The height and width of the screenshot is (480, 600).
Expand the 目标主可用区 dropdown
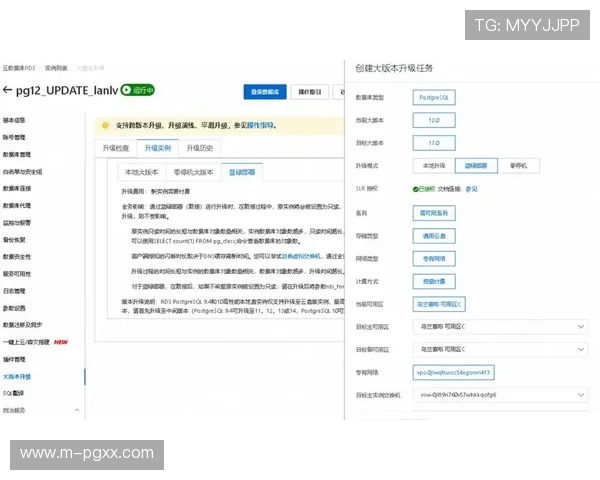(x=500, y=326)
